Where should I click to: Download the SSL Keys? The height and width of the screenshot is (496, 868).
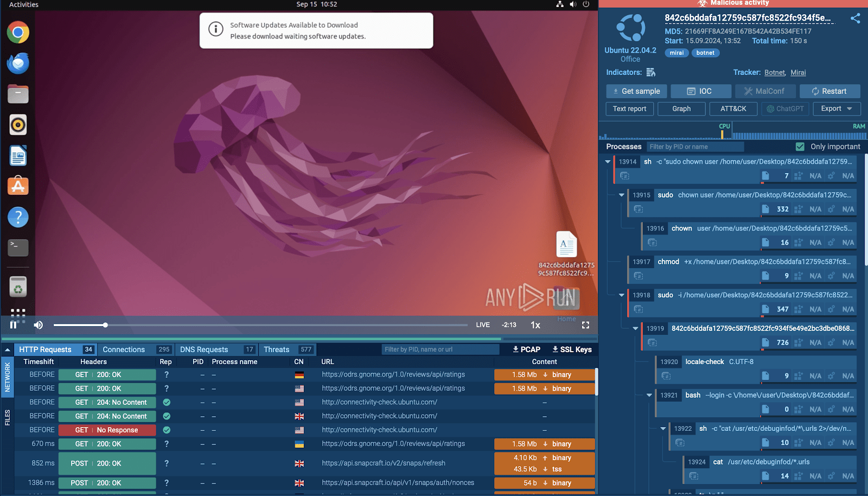tap(571, 349)
